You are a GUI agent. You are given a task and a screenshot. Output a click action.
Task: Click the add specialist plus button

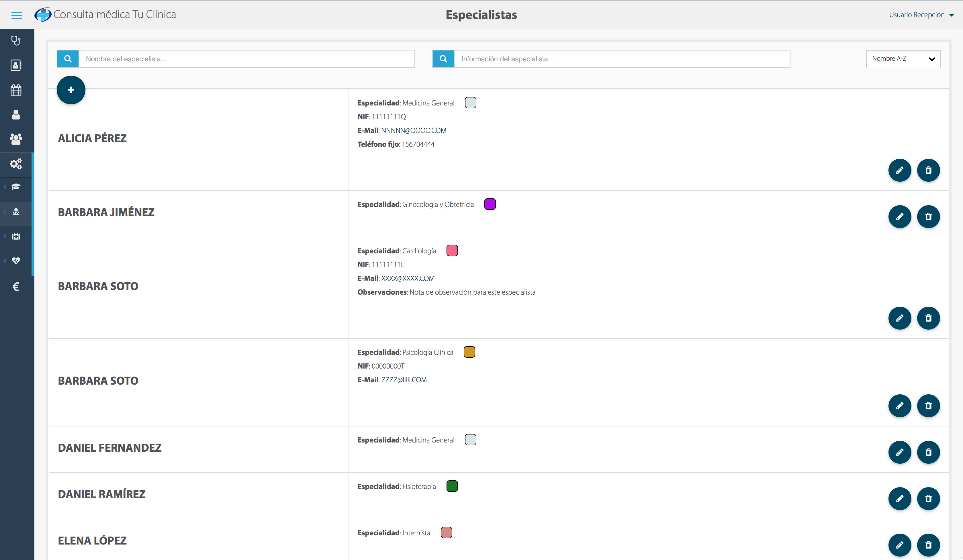[x=71, y=90]
